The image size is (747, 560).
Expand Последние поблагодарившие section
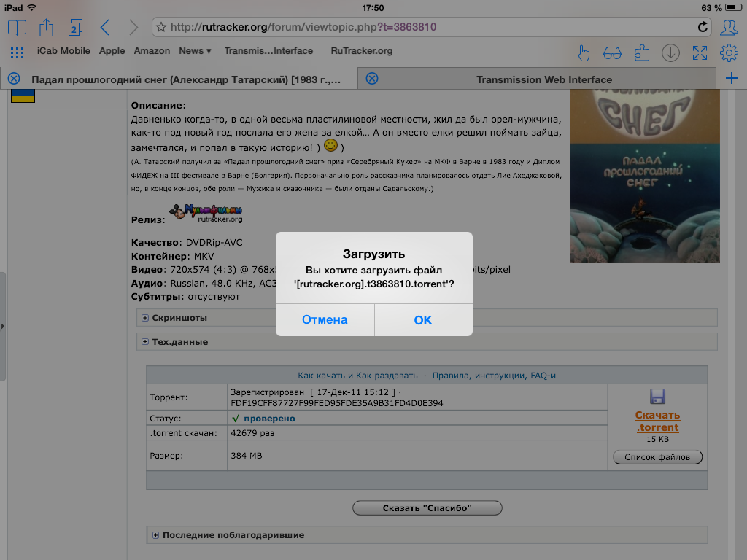click(x=427, y=534)
